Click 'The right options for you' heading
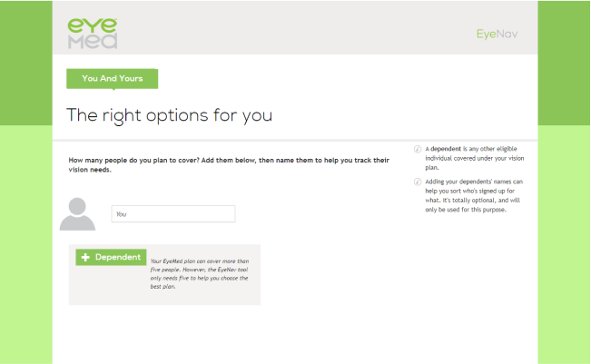This screenshot has height=364, width=591. coord(169,115)
